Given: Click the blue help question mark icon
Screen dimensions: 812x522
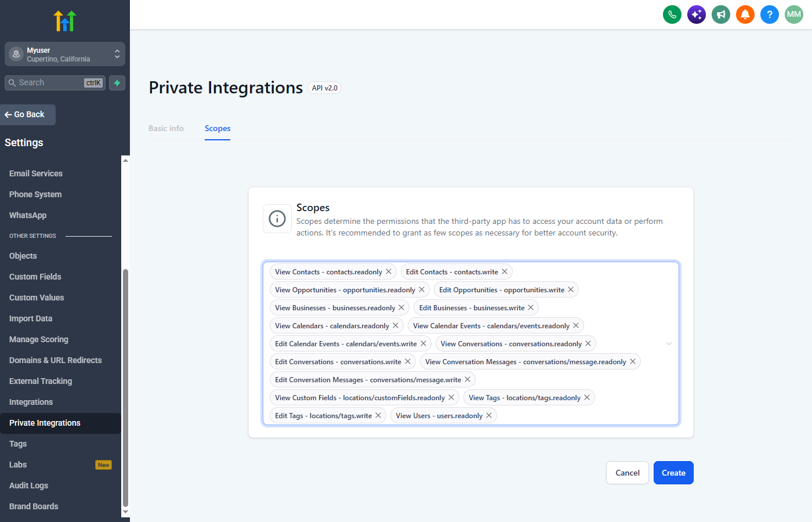Looking at the screenshot, I should [770, 14].
